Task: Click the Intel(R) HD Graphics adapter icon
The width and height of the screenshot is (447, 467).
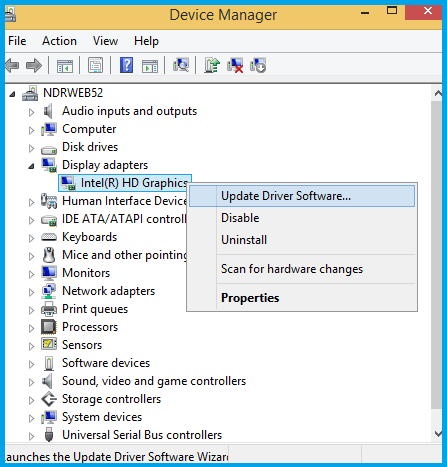Action: pos(68,183)
